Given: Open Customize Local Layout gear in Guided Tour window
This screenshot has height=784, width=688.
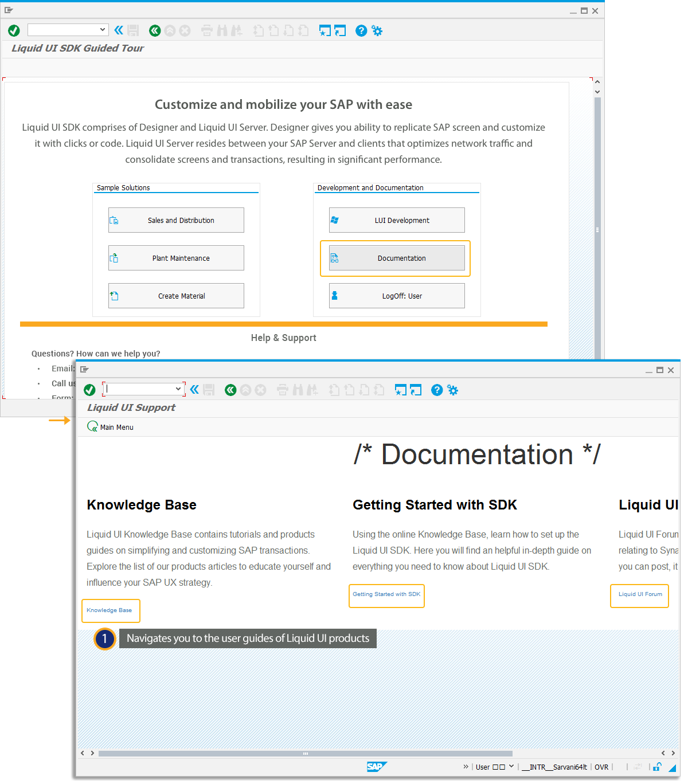Looking at the screenshot, I should click(x=377, y=30).
